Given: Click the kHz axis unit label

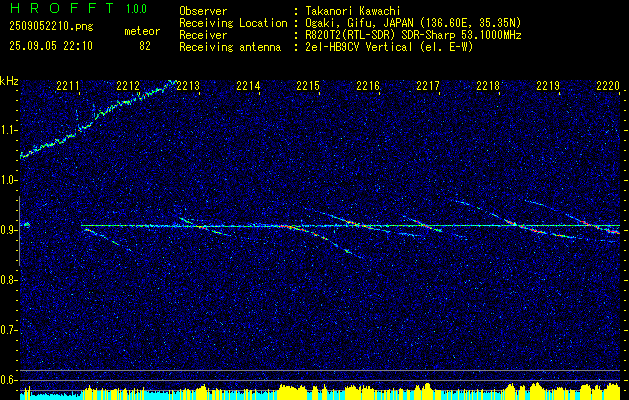Looking at the screenshot, I should [9, 81].
